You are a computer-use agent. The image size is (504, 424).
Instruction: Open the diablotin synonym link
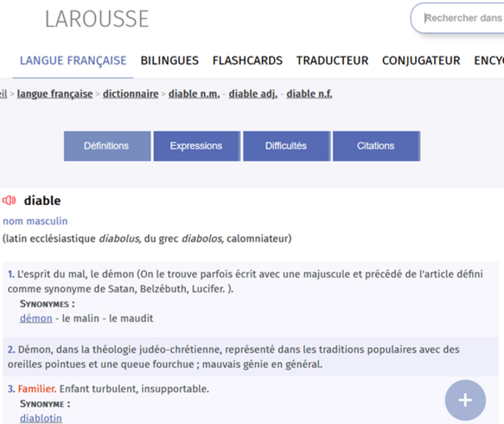point(41,418)
